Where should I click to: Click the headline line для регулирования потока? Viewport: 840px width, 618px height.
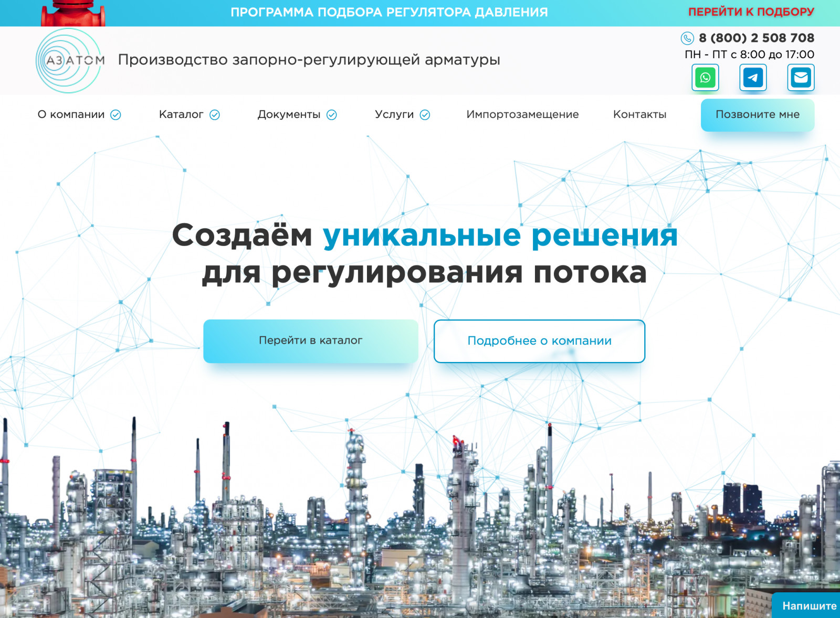(x=424, y=273)
